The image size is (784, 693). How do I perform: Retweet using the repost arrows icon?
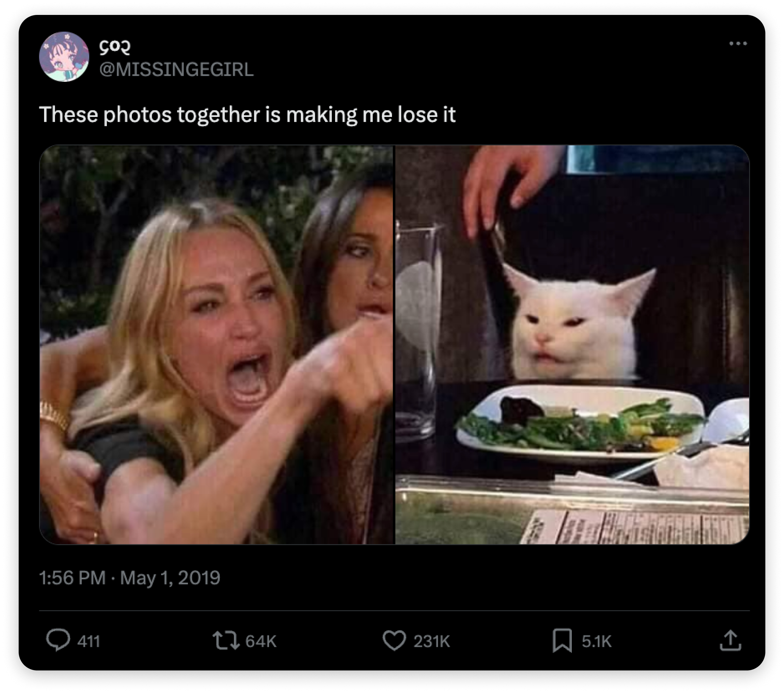pyautogui.click(x=226, y=640)
